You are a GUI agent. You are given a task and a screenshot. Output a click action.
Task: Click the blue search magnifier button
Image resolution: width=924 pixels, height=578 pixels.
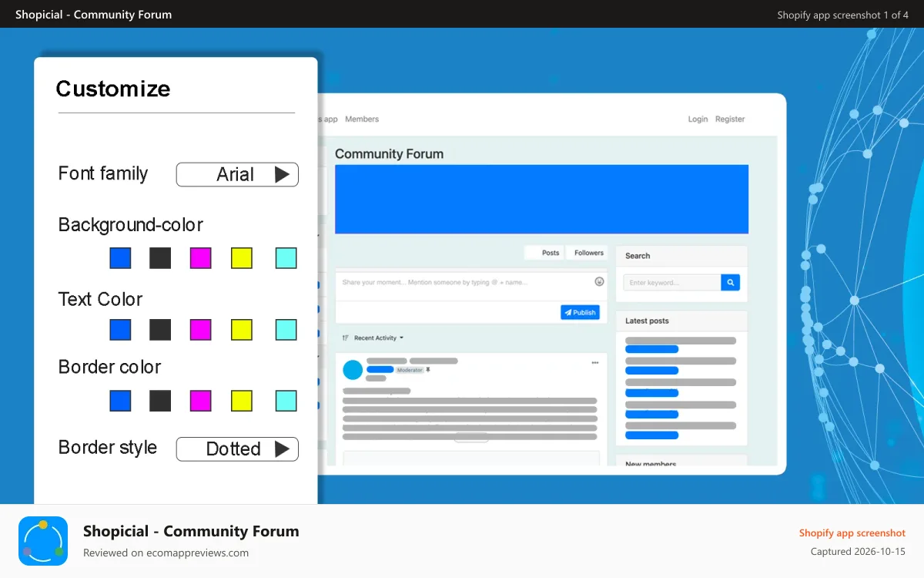coord(731,283)
